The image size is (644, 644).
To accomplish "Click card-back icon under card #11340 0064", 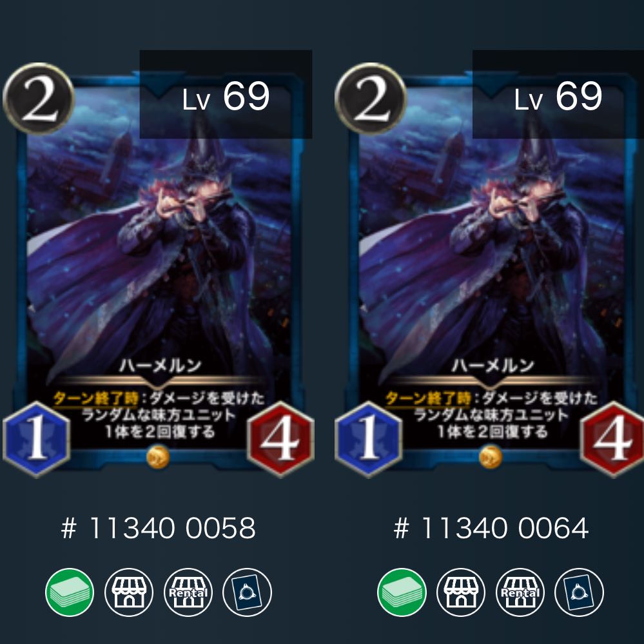I will pos(579,592).
